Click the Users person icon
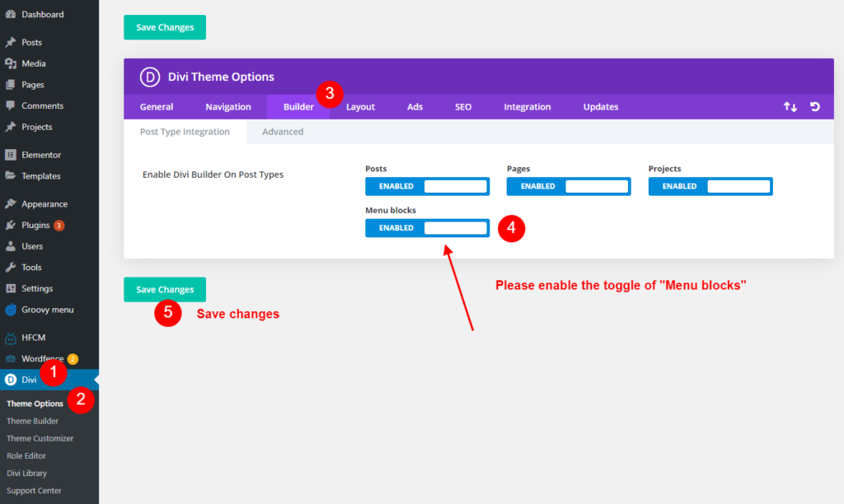Viewport: 844px width, 504px height. coord(10,246)
